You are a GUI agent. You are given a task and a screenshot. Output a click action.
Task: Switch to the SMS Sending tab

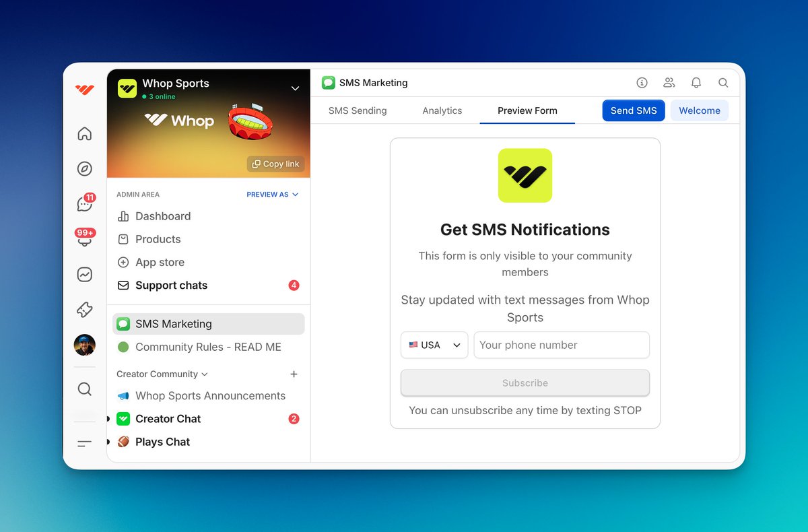pos(358,110)
